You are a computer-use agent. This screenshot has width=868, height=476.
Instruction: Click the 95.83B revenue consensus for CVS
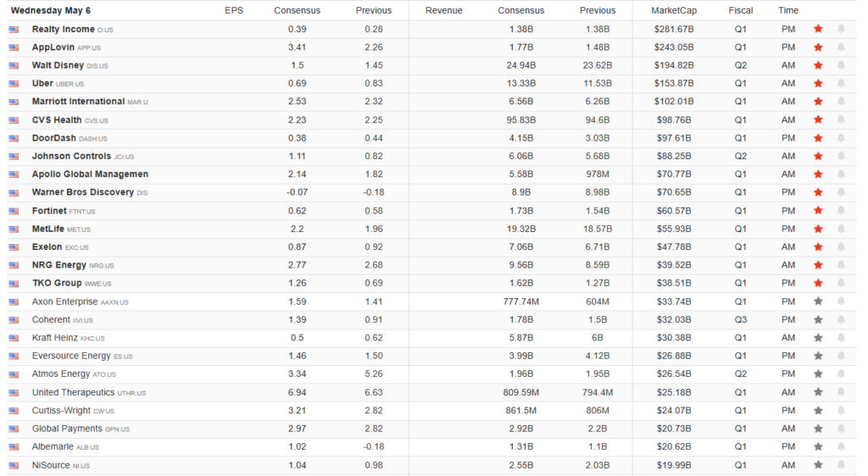(521, 119)
